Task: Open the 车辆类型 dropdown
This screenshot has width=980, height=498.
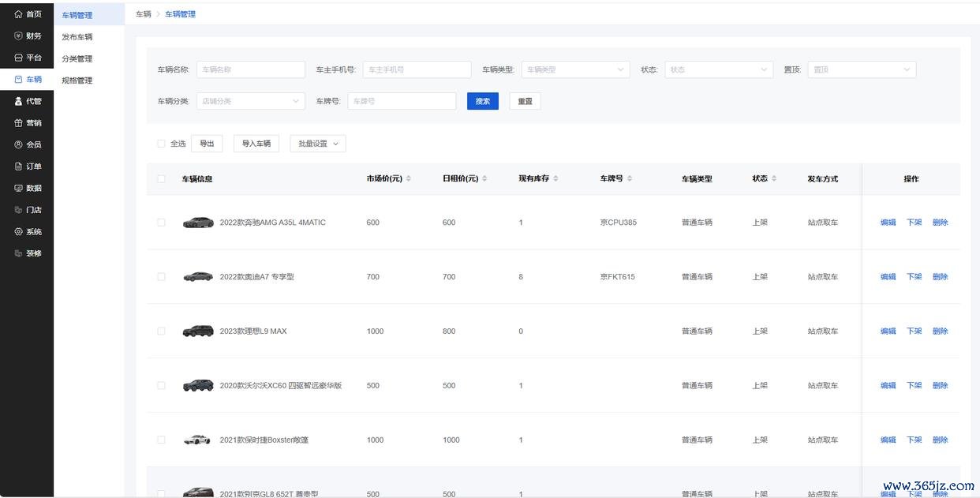Action: point(575,69)
